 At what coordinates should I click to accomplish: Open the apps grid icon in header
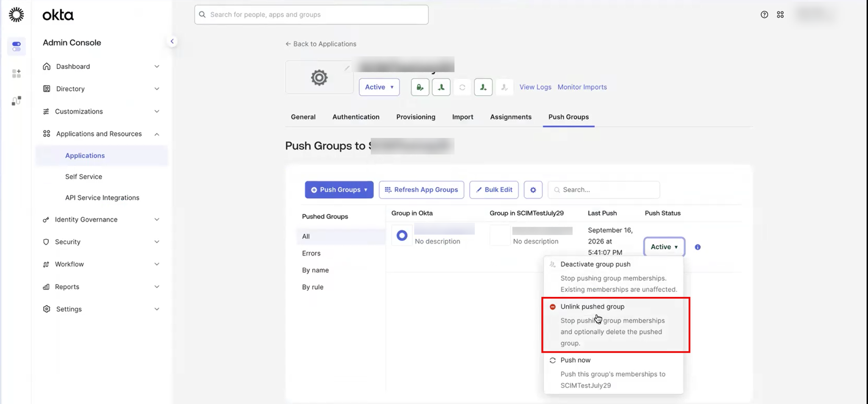pyautogui.click(x=780, y=14)
